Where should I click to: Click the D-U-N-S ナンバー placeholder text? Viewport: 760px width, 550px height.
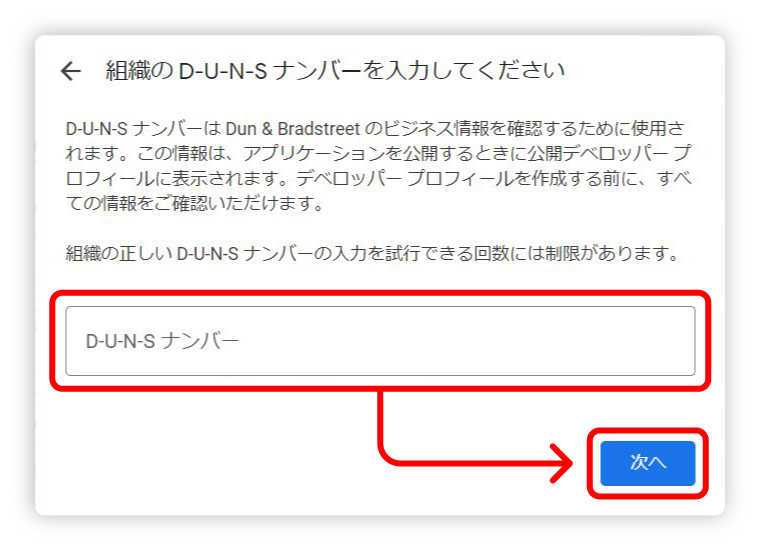click(162, 341)
